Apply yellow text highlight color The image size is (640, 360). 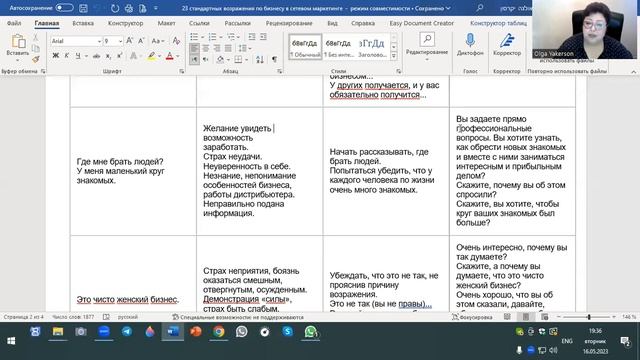click(151, 56)
